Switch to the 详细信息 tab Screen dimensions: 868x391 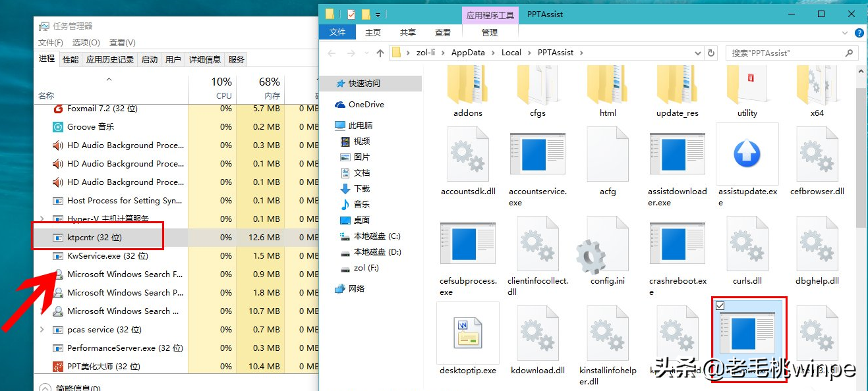click(205, 59)
